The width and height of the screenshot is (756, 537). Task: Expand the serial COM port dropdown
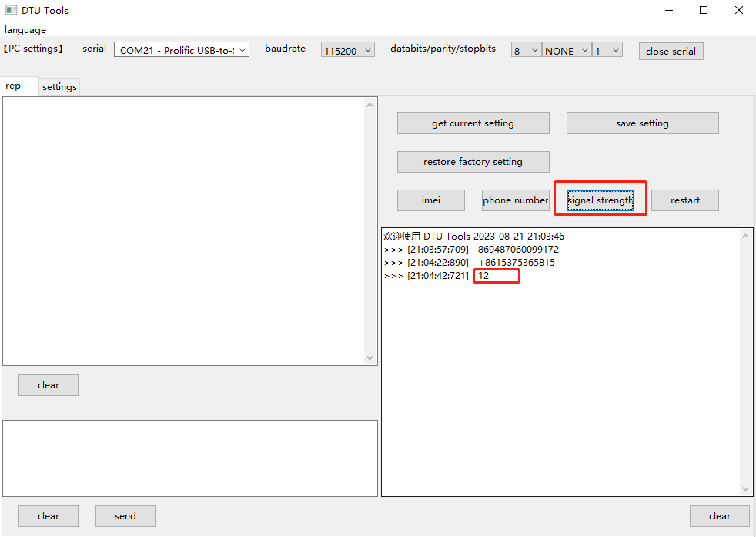coord(182,50)
